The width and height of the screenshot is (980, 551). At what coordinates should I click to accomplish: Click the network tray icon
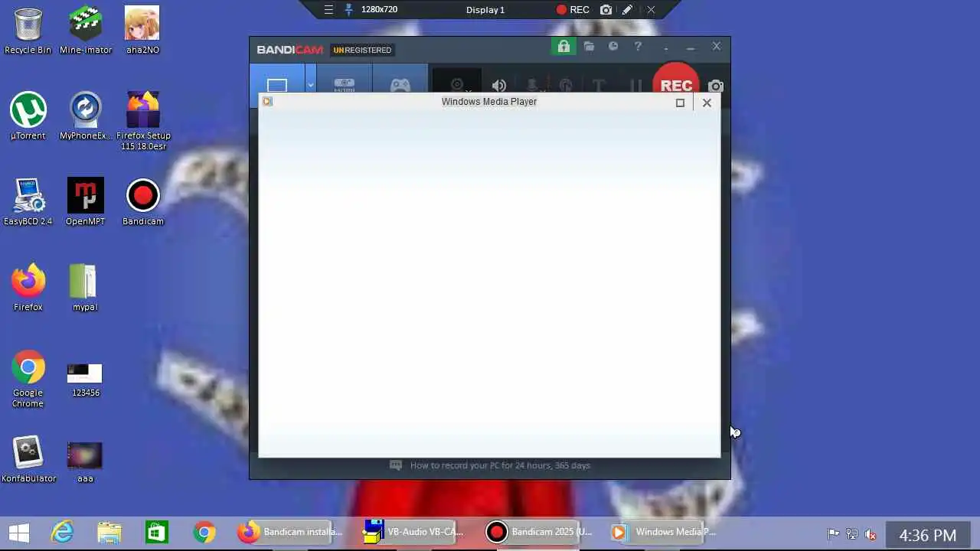[x=851, y=534]
